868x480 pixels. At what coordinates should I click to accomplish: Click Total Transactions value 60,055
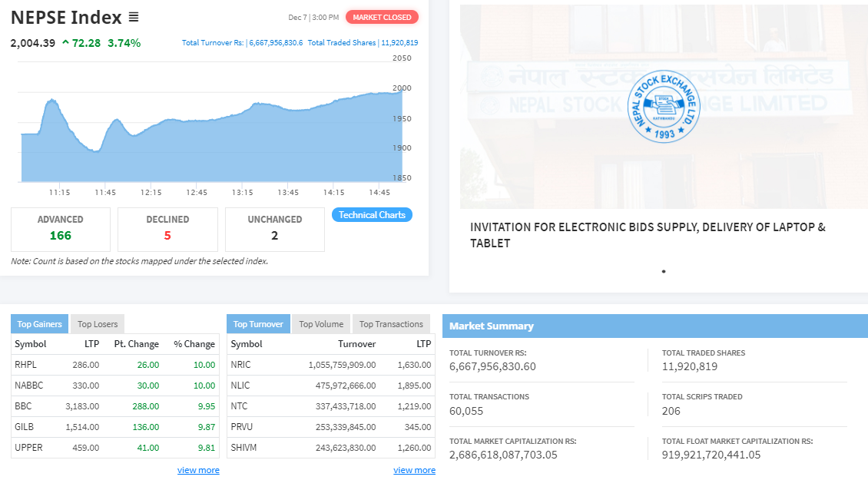click(466, 411)
